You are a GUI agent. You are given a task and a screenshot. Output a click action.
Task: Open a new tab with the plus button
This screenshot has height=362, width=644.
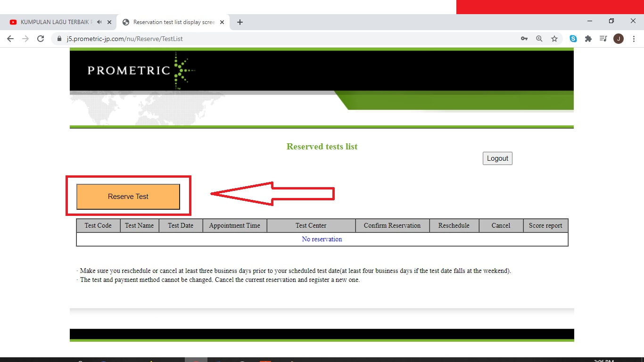(x=240, y=22)
